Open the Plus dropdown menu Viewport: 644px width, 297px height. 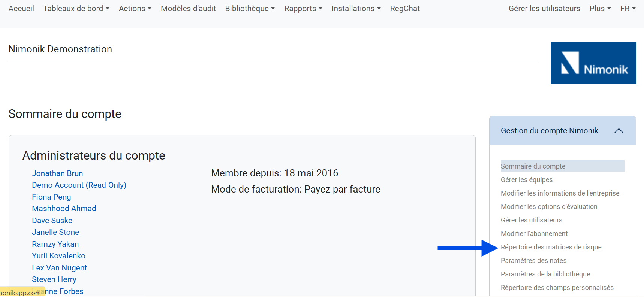pos(600,9)
